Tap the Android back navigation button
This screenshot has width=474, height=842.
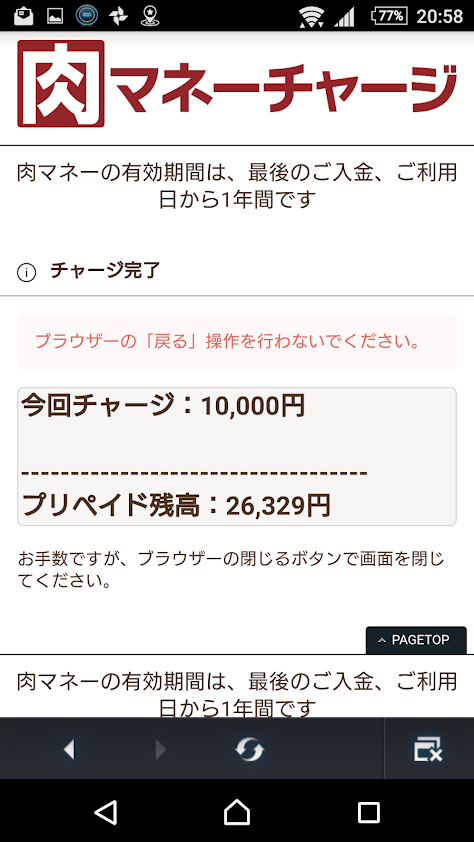106,813
